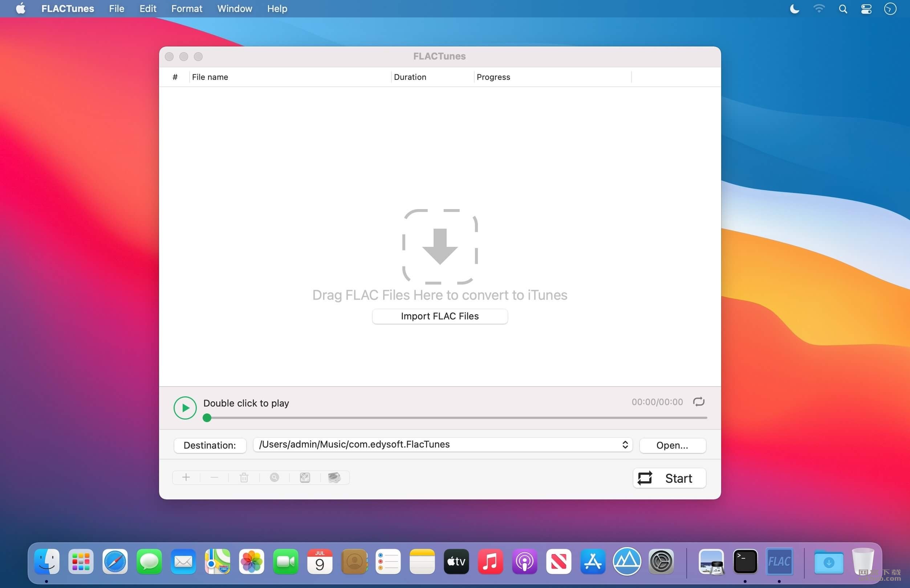Open Calendar from the Dock
The image size is (910, 588).
pyautogui.click(x=320, y=561)
